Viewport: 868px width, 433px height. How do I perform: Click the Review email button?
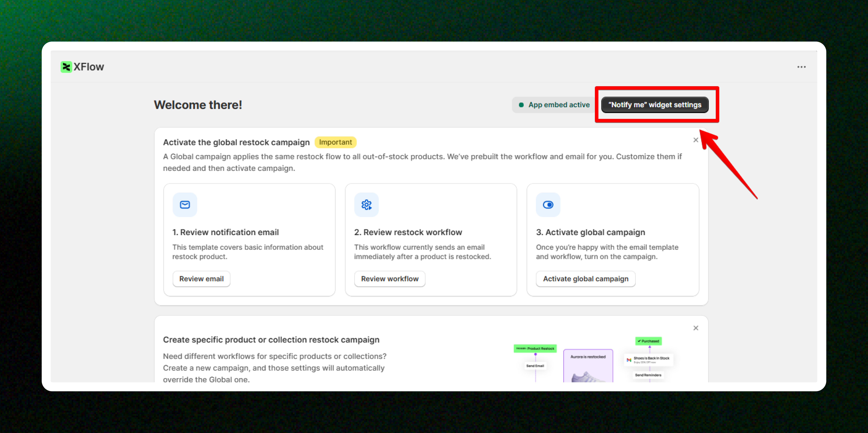click(x=201, y=279)
